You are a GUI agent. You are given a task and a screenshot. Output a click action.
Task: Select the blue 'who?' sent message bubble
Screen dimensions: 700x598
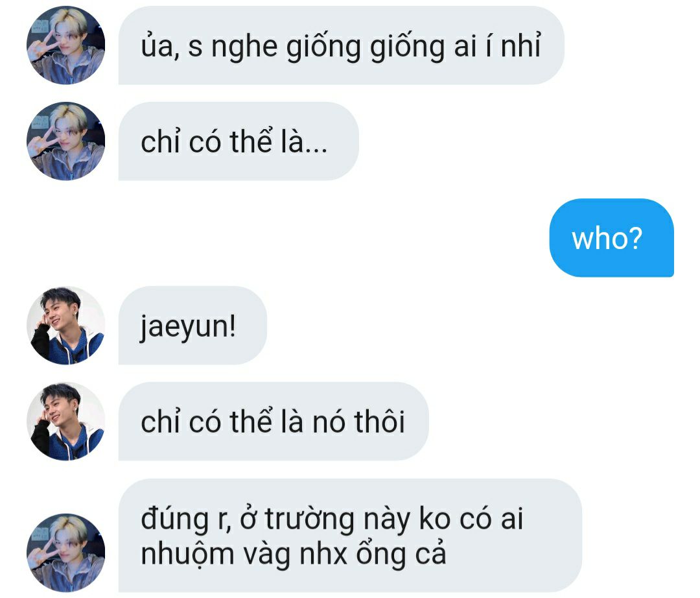[611, 237]
